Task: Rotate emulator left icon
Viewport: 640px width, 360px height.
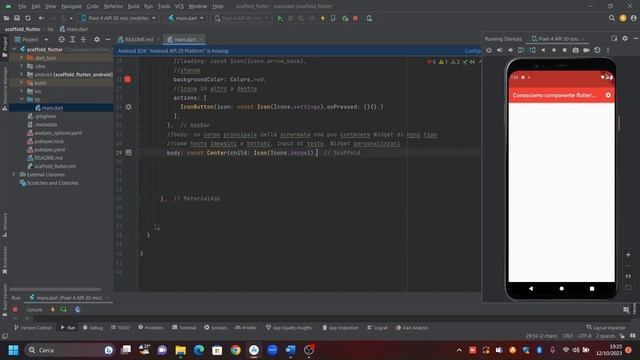Action: coord(521,50)
